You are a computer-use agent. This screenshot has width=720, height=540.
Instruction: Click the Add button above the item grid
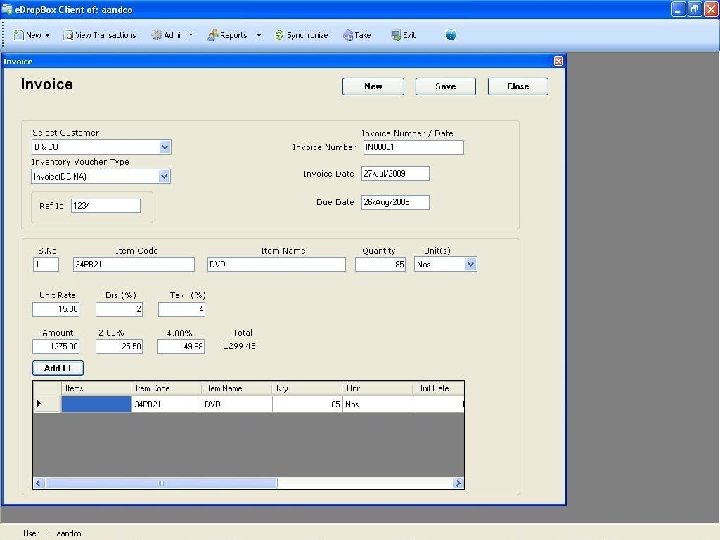[57, 368]
